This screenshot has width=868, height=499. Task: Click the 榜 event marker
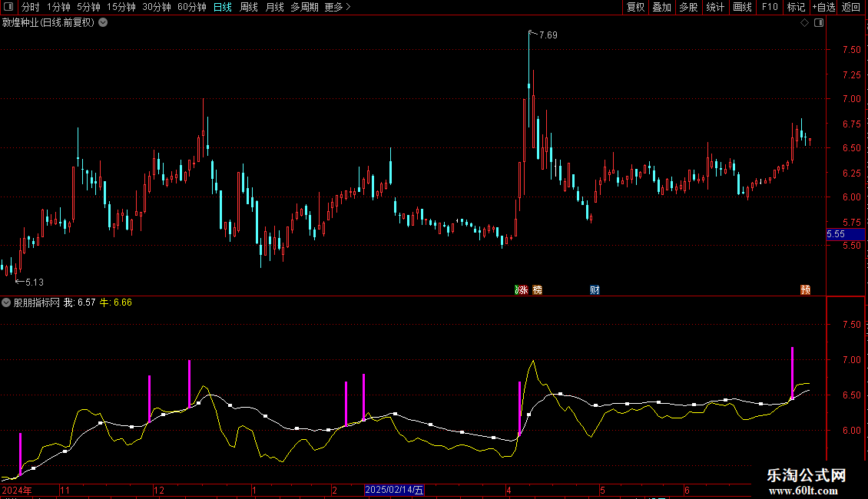(537, 290)
